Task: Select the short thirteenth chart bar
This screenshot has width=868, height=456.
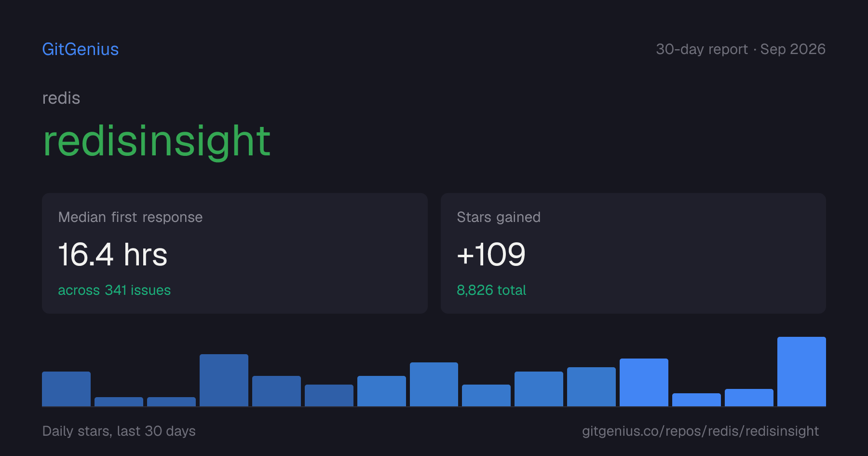Action: click(x=696, y=400)
